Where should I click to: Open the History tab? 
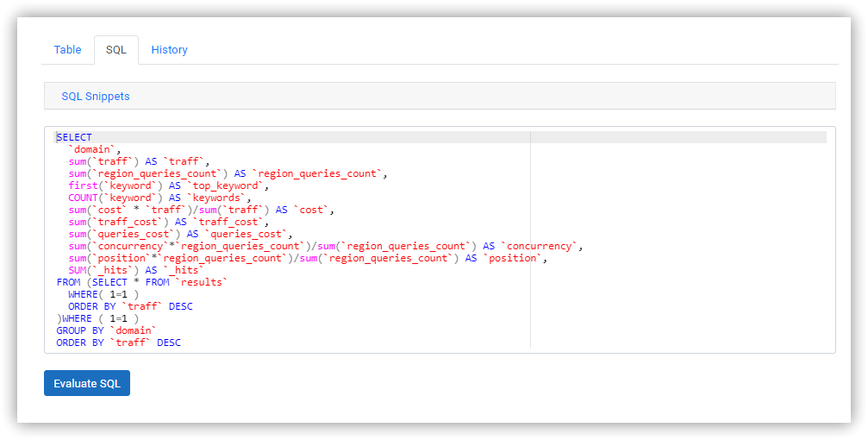(x=170, y=50)
